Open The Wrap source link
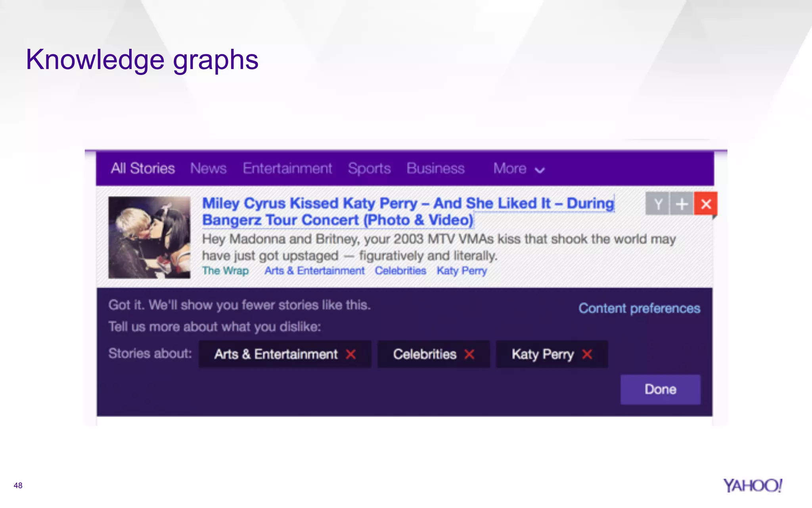 click(x=225, y=271)
